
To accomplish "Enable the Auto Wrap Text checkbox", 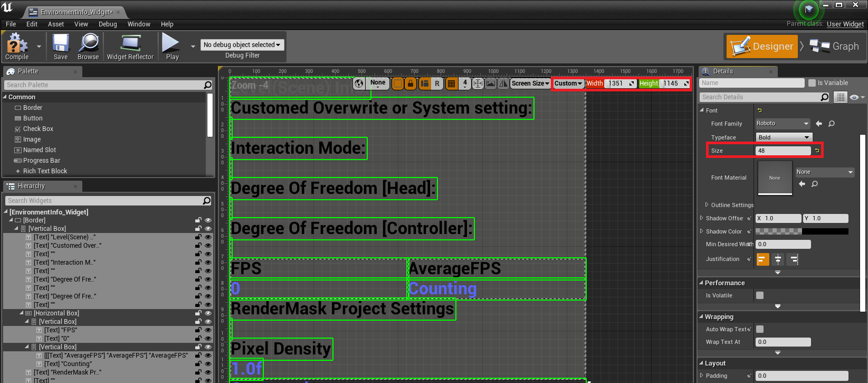I will pos(760,329).
